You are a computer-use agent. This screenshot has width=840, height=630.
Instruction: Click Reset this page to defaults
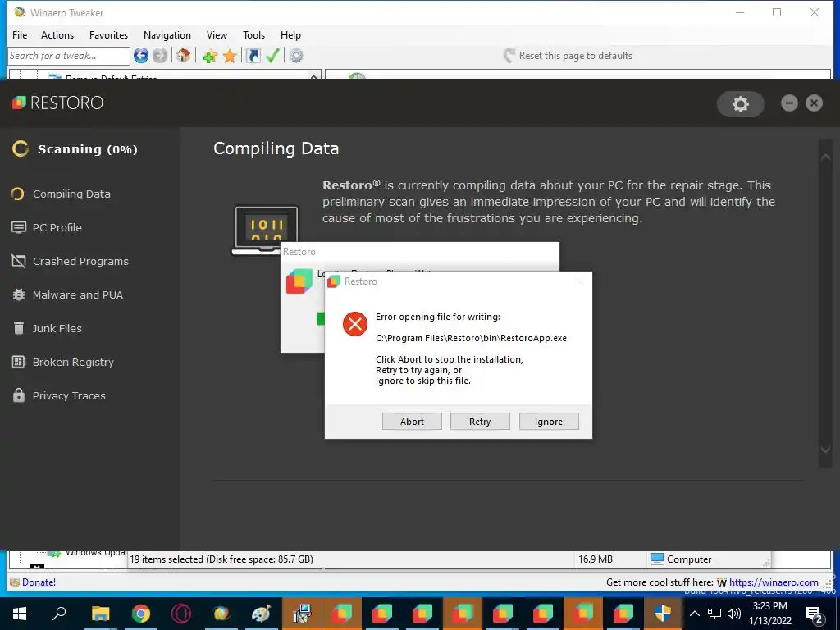click(x=568, y=56)
